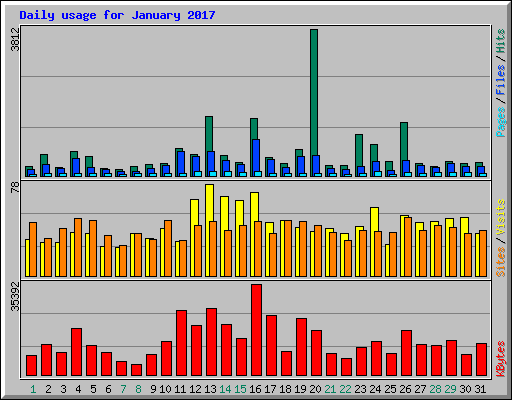Click the red KBytes bar for day 4
512x400 pixels.
click(x=76, y=352)
